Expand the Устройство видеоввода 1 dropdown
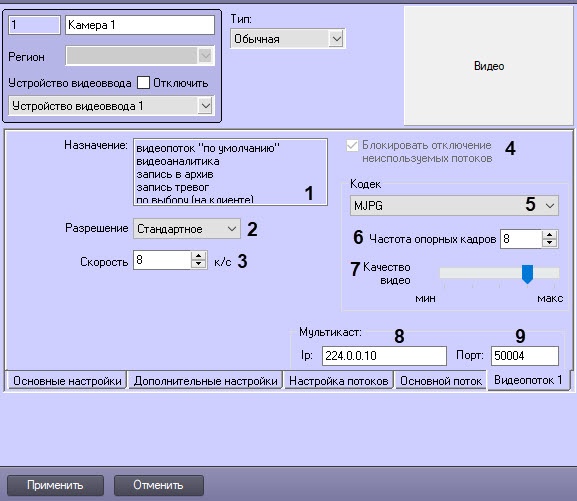The width and height of the screenshot is (577, 501). pos(111,106)
